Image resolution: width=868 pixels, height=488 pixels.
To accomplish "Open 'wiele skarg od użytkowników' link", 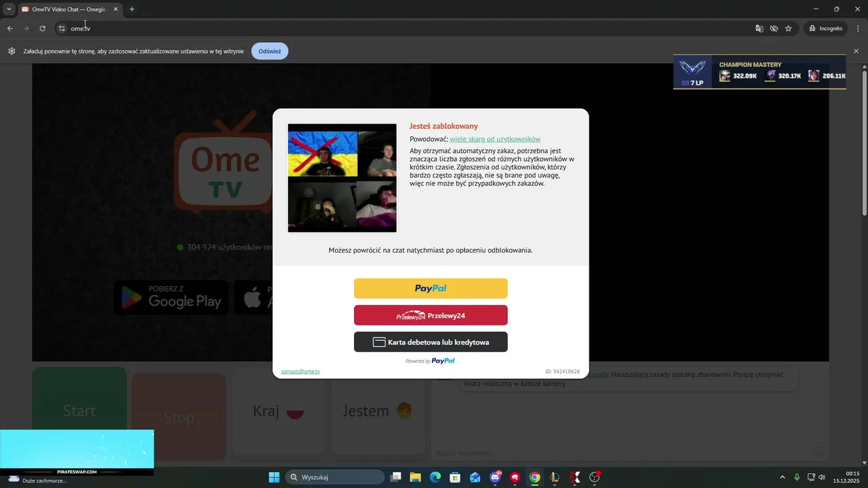I will pyautogui.click(x=495, y=139).
